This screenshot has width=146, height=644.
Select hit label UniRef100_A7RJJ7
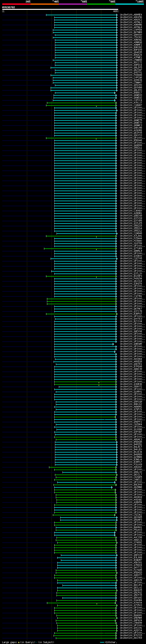pyautogui.click(x=131, y=103)
